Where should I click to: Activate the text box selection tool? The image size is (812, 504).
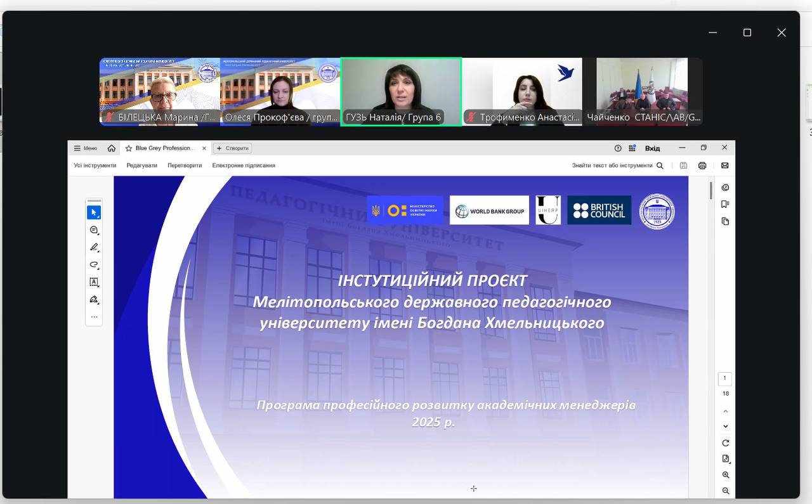(94, 282)
